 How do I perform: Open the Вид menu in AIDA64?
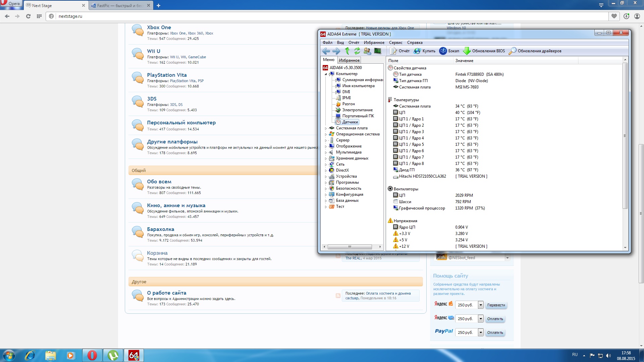340,43
